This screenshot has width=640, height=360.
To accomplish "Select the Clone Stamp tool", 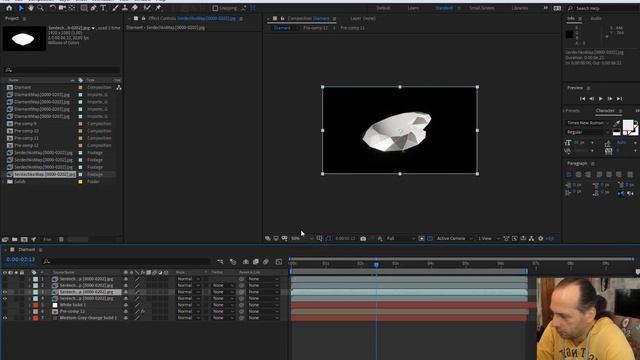I will click(125, 8).
